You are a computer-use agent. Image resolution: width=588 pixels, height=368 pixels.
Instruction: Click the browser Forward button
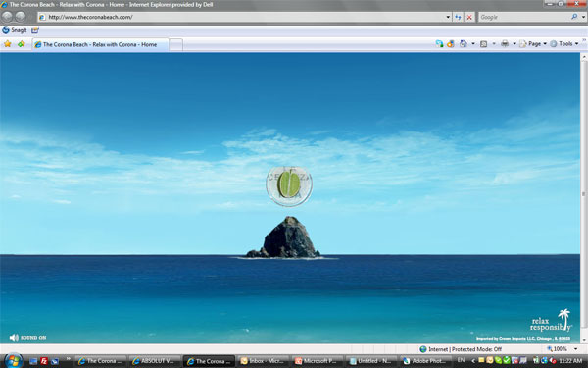(21, 17)
